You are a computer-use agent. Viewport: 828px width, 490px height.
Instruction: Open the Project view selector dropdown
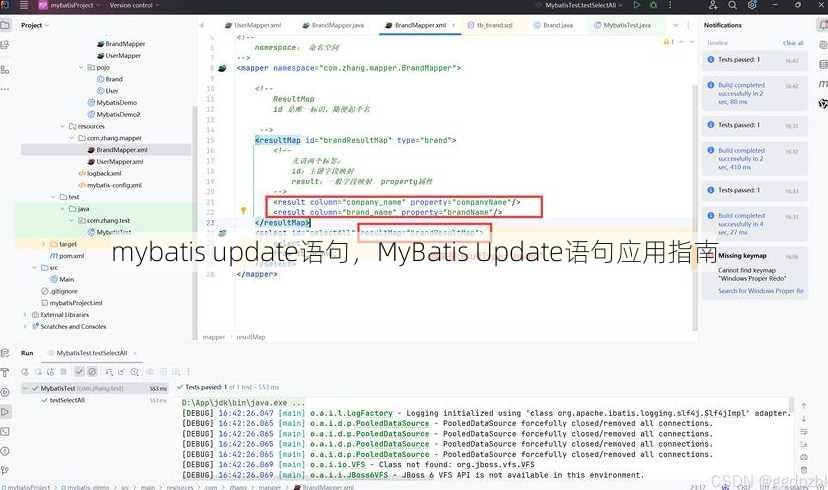point(35,25)
